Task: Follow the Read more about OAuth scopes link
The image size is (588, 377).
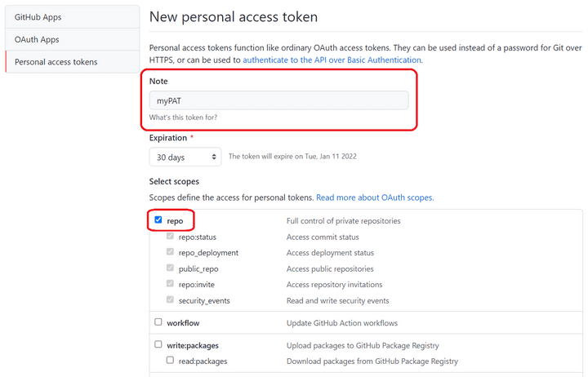Action: pyautogui.click(x=375, y=197)
